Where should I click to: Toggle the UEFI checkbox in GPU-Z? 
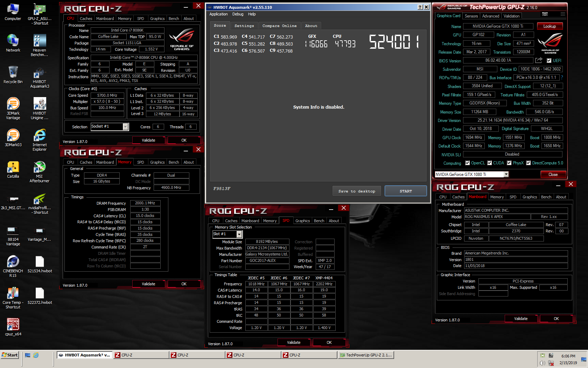(549, 61)
